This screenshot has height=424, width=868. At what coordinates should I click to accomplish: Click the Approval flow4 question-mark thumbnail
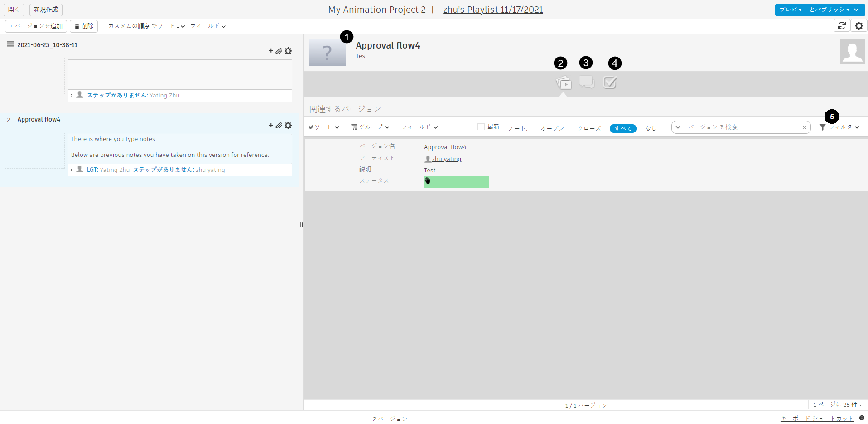(x=327, y=53)
